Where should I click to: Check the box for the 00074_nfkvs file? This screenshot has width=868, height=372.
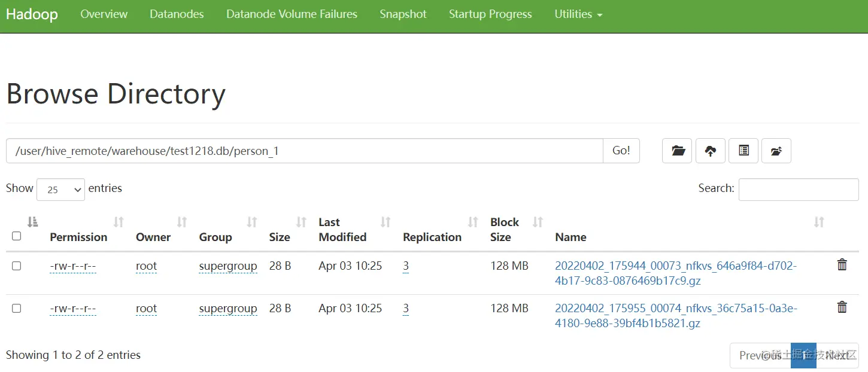coord(17,308)
